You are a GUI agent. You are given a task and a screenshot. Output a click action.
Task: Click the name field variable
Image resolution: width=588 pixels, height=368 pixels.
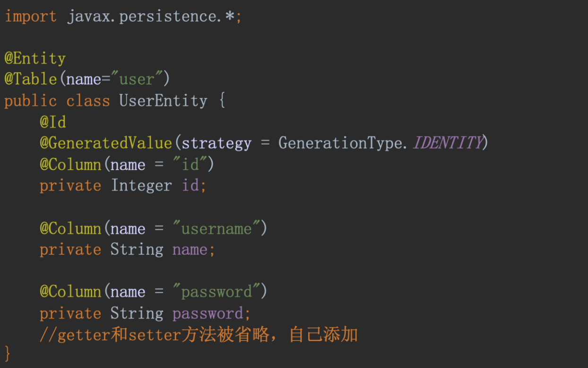click(x=190, y=250)
